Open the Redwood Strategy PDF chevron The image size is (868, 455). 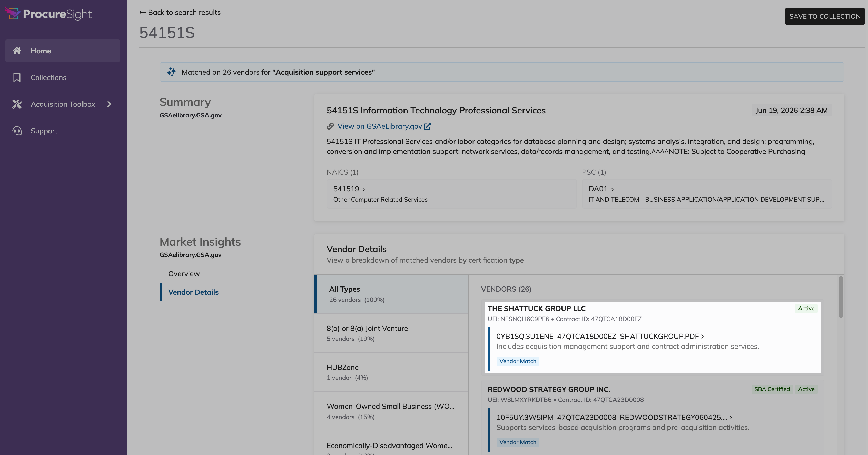point(731,418)
